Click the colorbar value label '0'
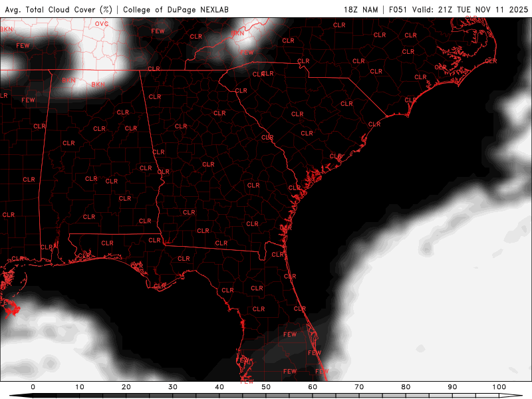 point(33,387)
